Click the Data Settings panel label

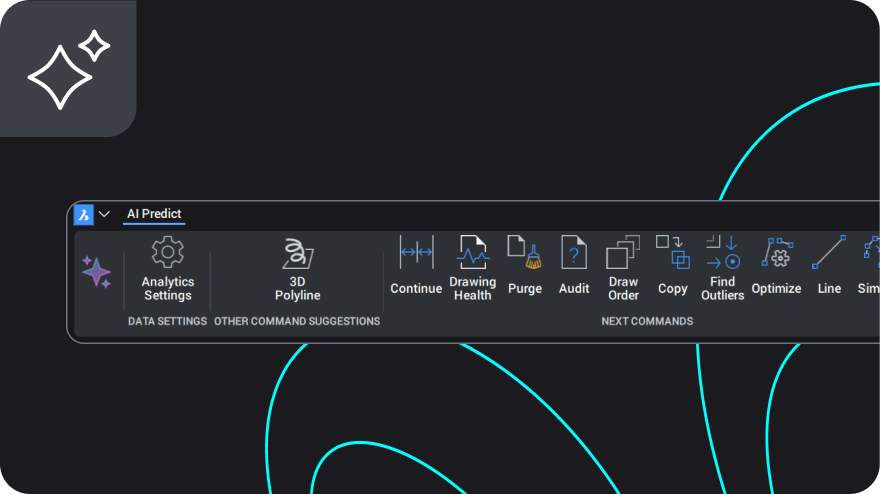click(167, 322)
